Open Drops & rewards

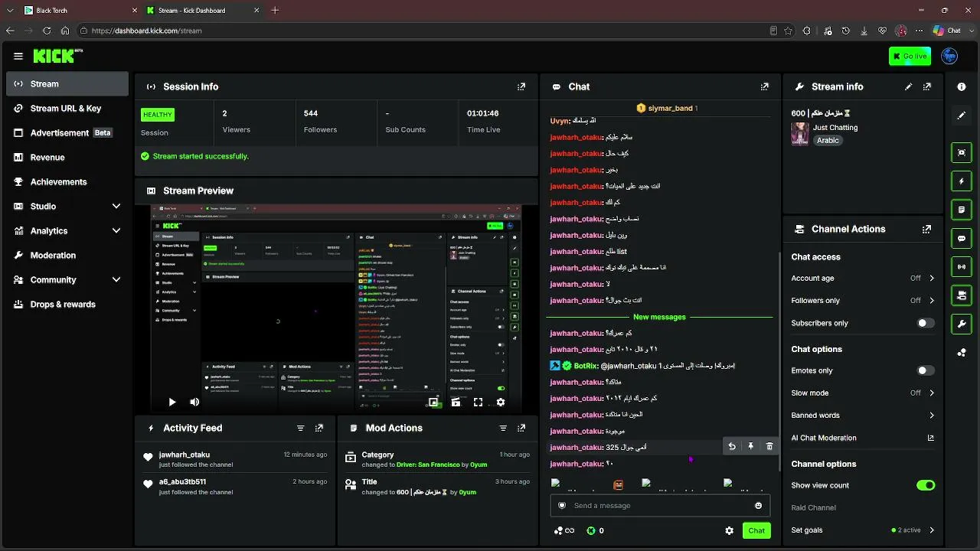tap(67, 305)
